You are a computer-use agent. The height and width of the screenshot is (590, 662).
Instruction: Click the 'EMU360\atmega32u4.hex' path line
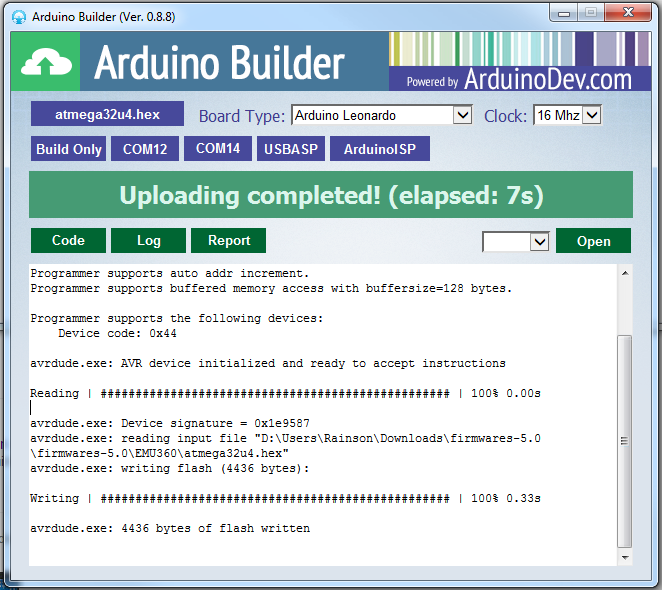159,453
